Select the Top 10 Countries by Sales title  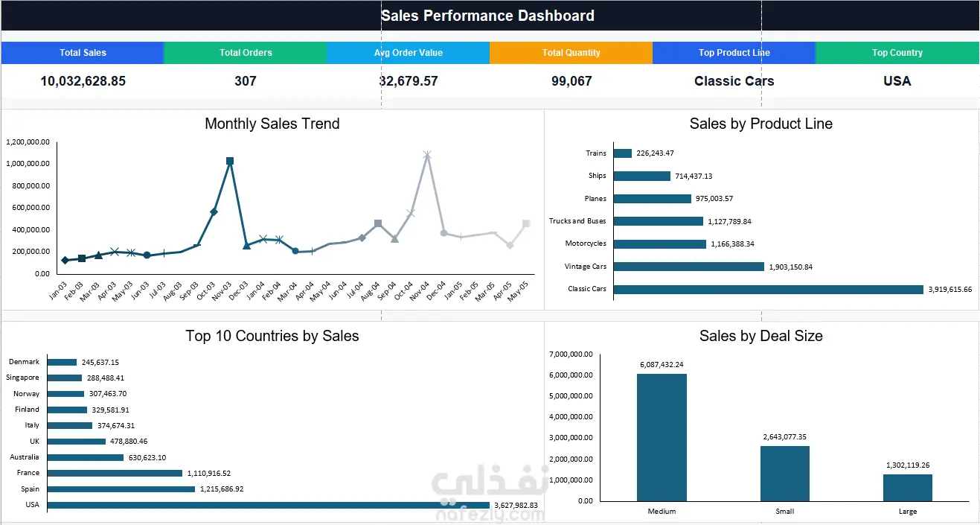pyautogui.click(x=272, y=336)
